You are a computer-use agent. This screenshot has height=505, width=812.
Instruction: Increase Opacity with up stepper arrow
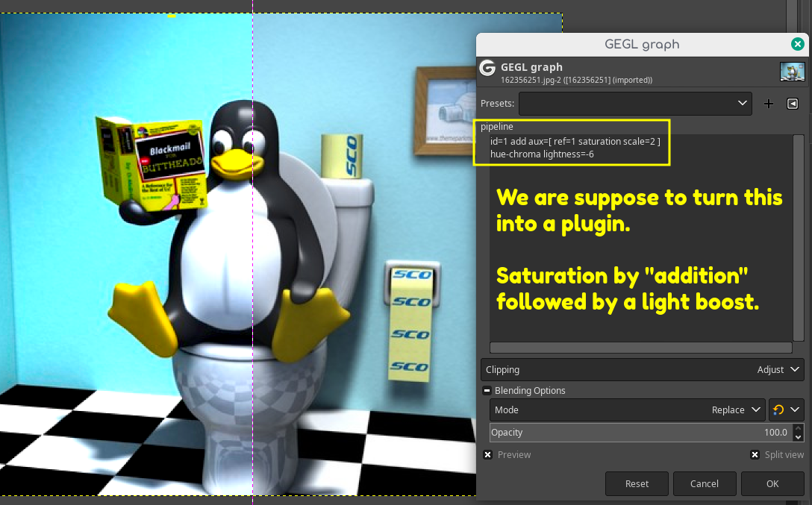(798, 428)
